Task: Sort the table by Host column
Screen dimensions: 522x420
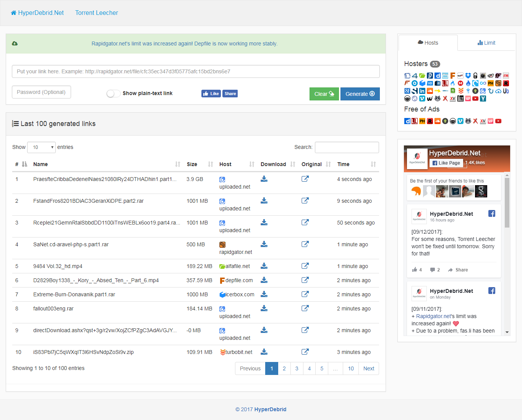Action: (x=237, y=164)
